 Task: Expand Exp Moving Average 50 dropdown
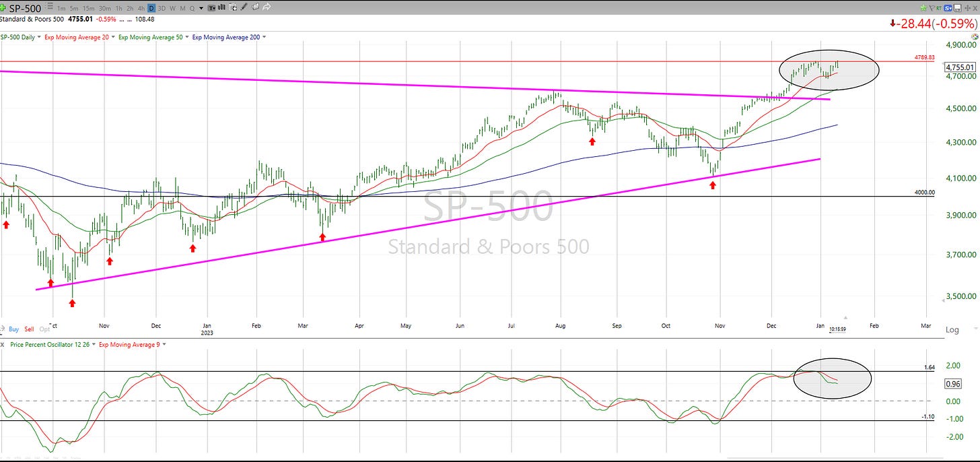coord(186,37)
